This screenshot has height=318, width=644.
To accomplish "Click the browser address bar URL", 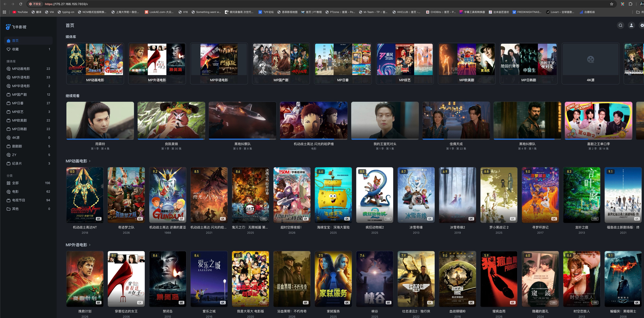I will click(66, 4).
